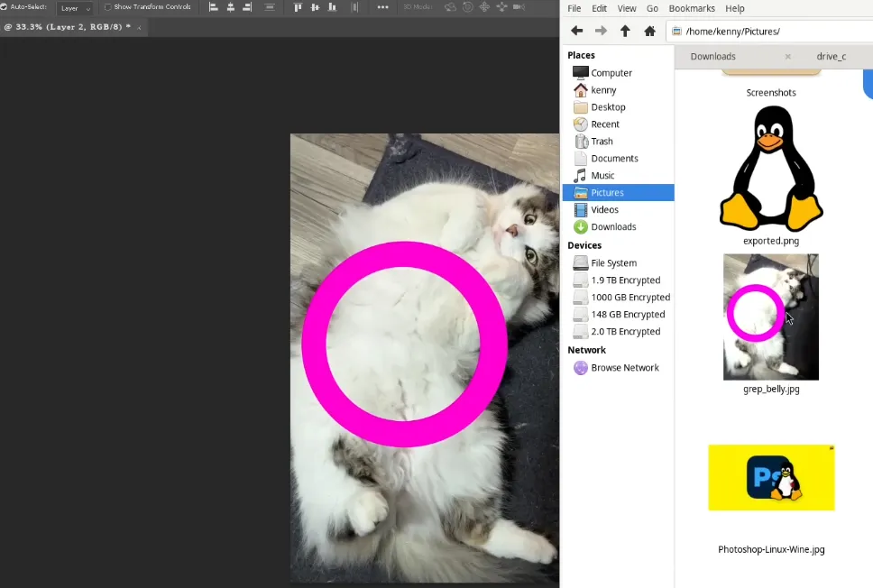Open Recent in Places sidebar
Screen dimensions: 873x588
tap(618, 124)
